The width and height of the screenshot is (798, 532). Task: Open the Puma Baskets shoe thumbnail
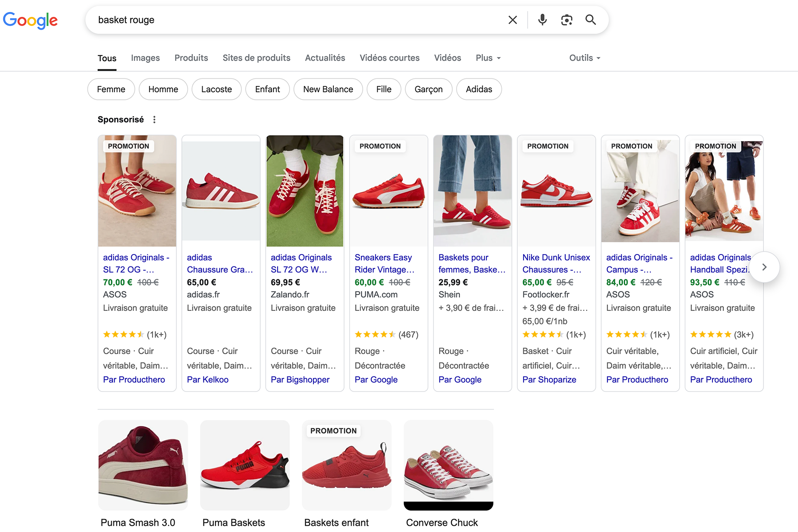pyautogui.click(x=245, y=465)
